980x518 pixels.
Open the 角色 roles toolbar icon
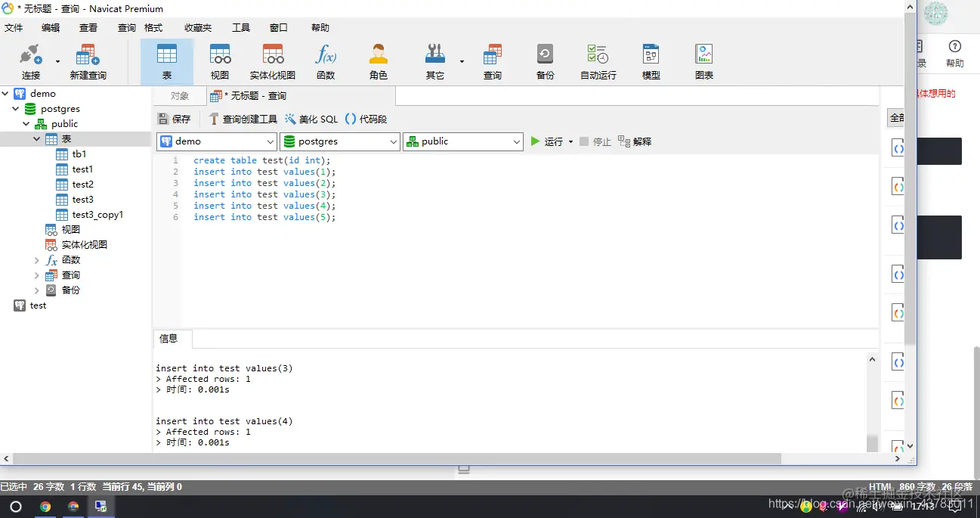[x=379, y=62]
